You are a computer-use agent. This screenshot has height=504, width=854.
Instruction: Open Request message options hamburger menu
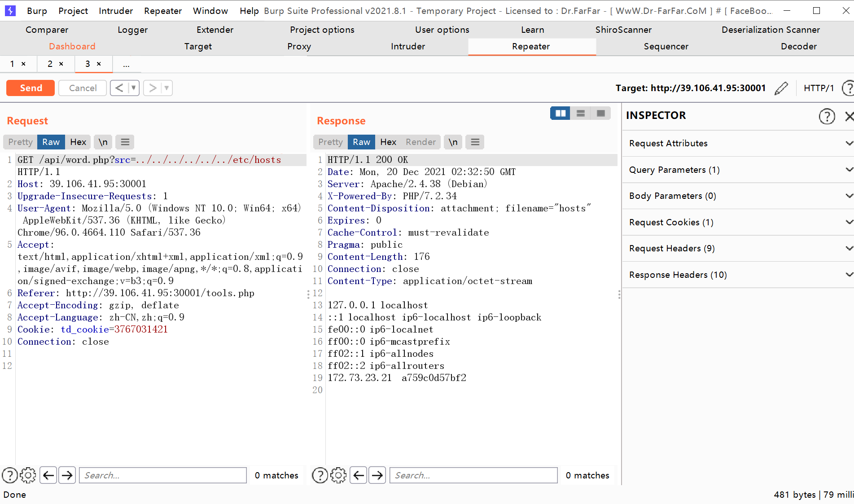click(125, 142)
